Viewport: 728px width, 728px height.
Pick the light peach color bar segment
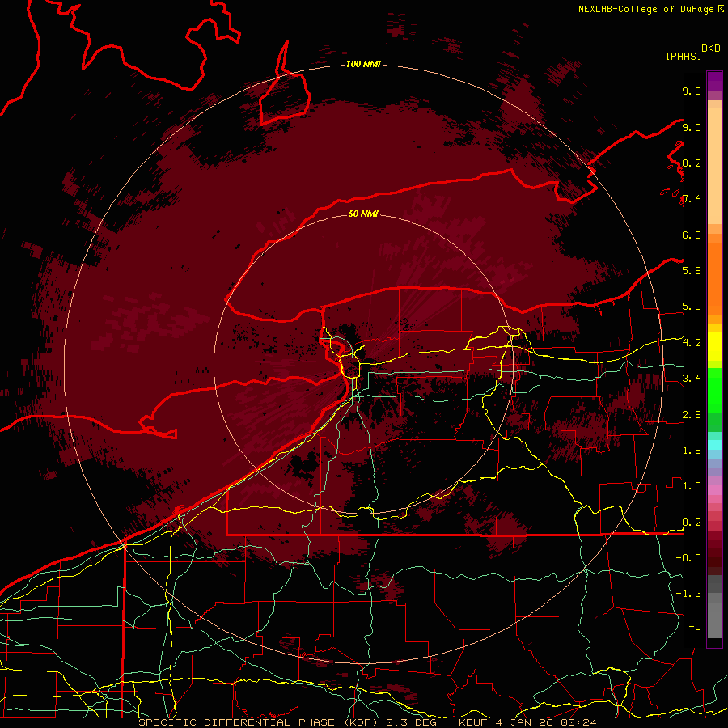click(x=714, y=166)
